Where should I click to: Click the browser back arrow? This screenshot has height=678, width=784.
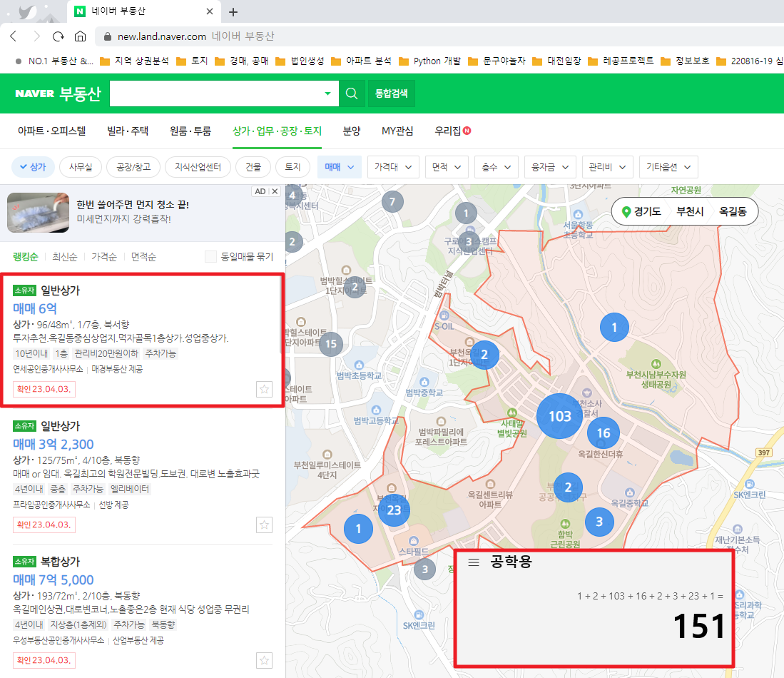(x=14, y=36)
